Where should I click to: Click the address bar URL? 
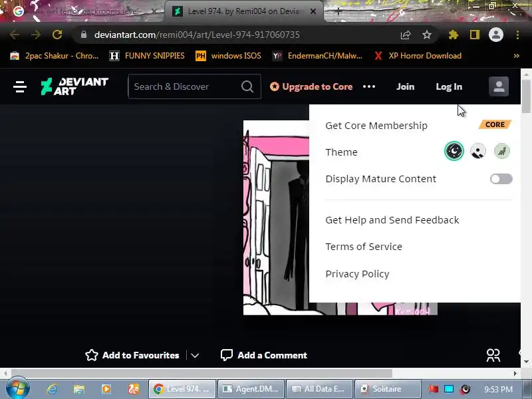coord(197,35)
